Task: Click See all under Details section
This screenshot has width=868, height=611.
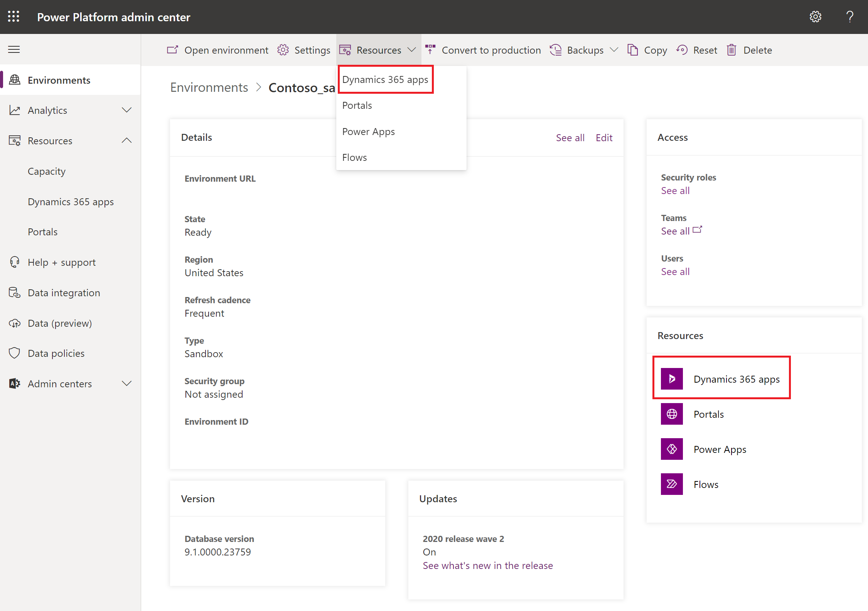Action: click(x=569, y=137)
